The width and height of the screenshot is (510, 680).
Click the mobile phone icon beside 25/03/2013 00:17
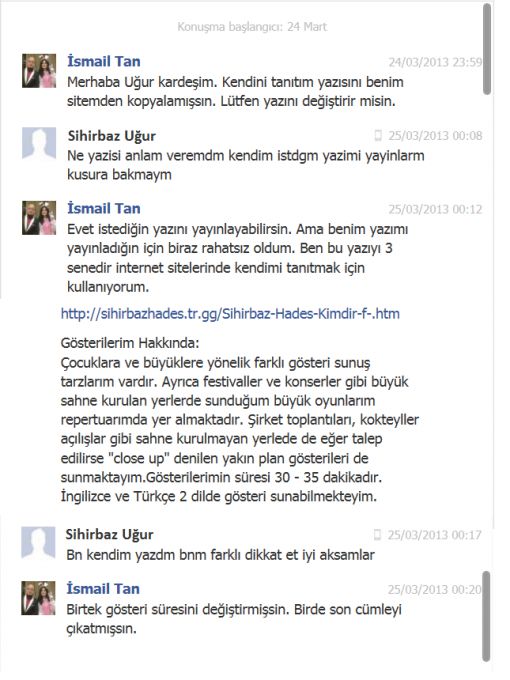point(377,535)
